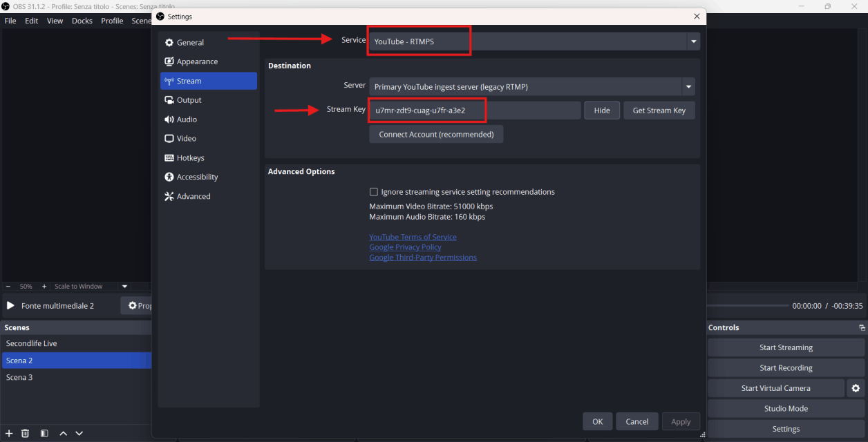Zoom in the preview with plus icon

[44, 287]
